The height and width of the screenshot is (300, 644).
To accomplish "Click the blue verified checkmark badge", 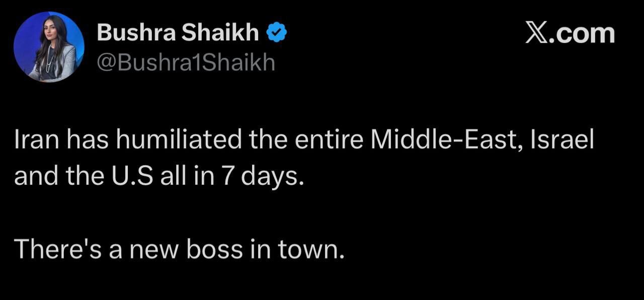I will pyautogui.click(x=276, y=34).
